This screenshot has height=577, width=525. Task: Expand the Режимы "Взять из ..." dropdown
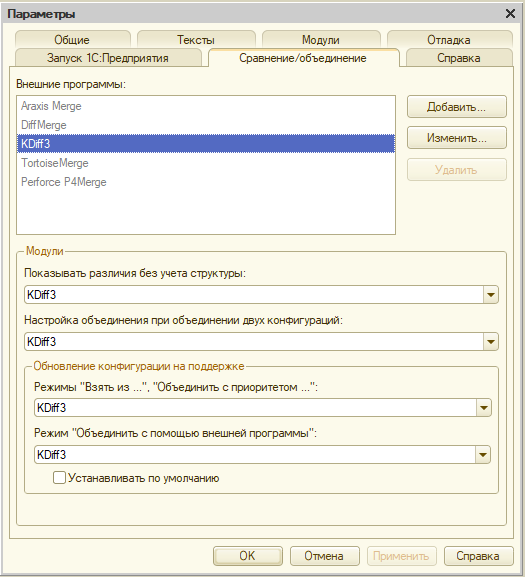[483, 408]
